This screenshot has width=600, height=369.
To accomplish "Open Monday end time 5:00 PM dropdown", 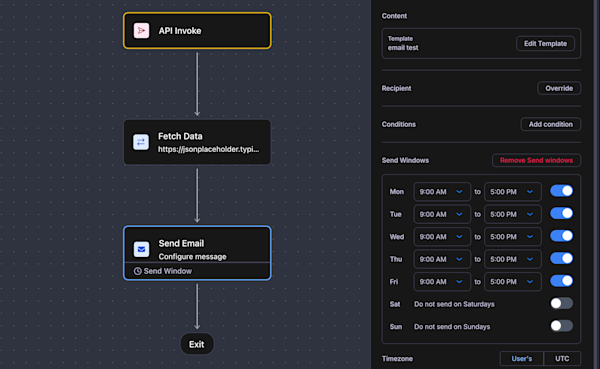I will point(513,192).
